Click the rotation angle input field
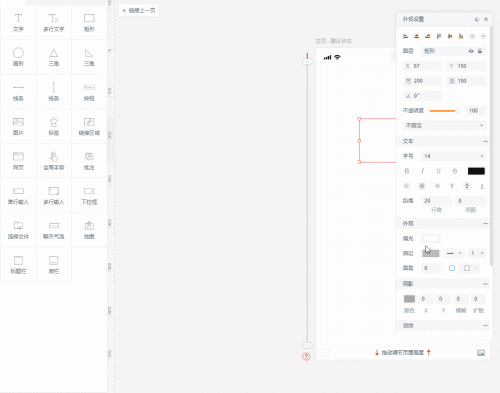 pos(422,96)
